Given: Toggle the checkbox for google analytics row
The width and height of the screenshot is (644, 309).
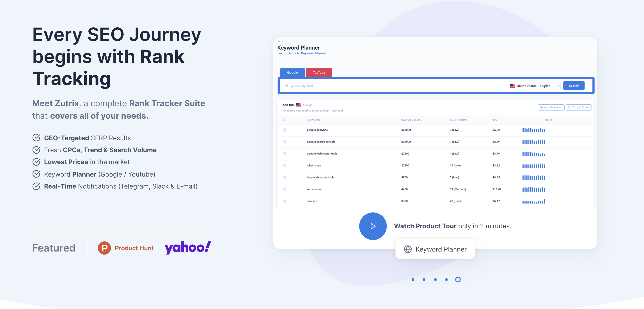Looking at the screenshot, I should (x=285, y=130).
